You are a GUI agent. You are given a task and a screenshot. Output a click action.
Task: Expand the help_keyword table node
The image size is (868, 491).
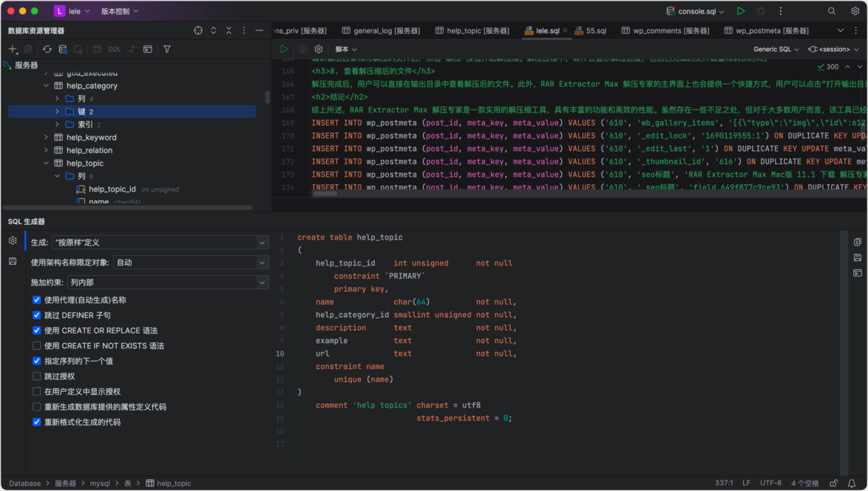[46, 138]
